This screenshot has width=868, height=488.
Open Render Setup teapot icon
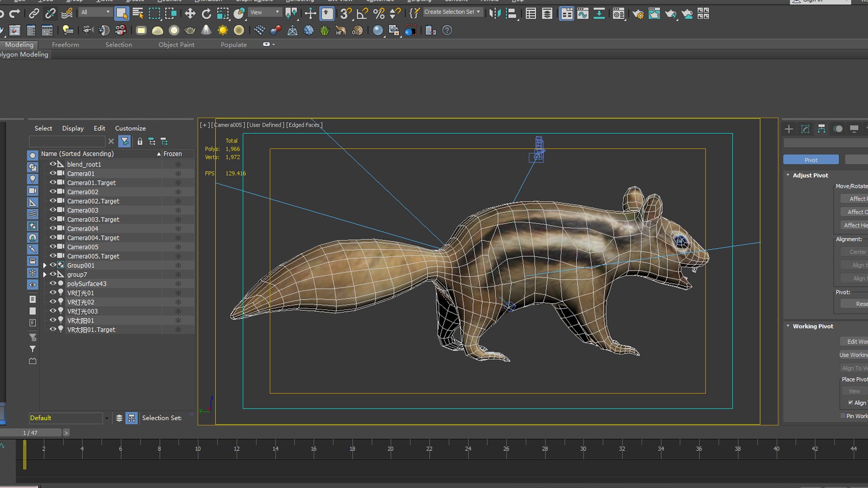click(x=637, y=14)
